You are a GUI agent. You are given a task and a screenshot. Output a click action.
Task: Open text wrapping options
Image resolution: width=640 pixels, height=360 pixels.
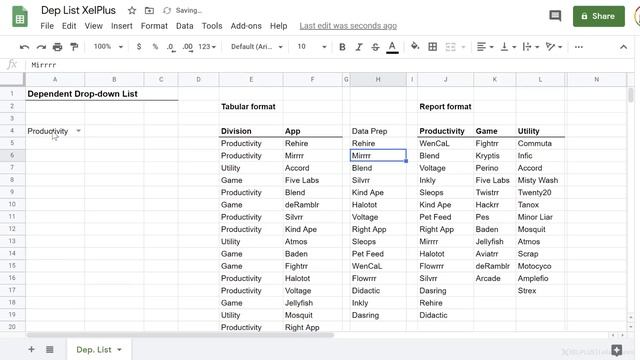[531, 47]
